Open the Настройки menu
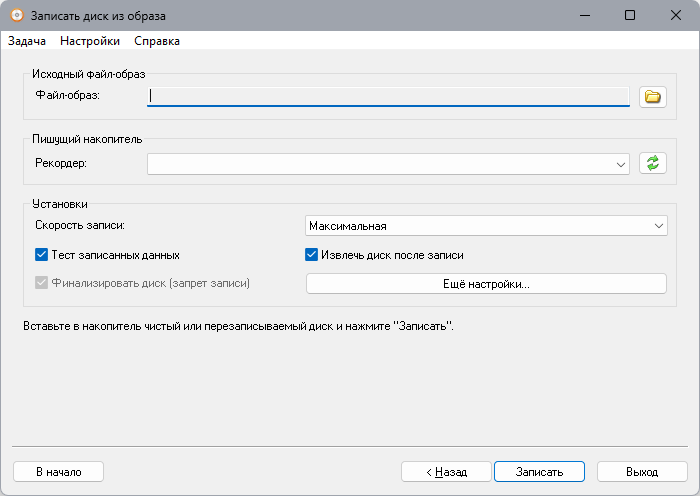 pos(90,41)
